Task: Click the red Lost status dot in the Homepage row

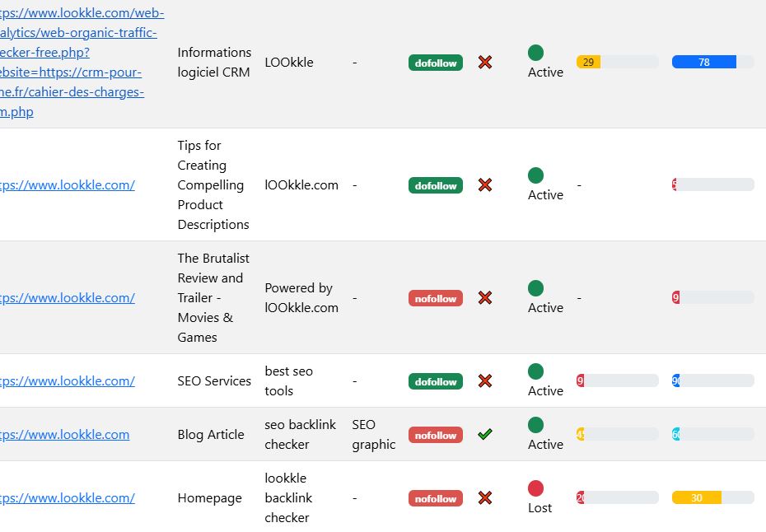Action: (x=536, y=488)
